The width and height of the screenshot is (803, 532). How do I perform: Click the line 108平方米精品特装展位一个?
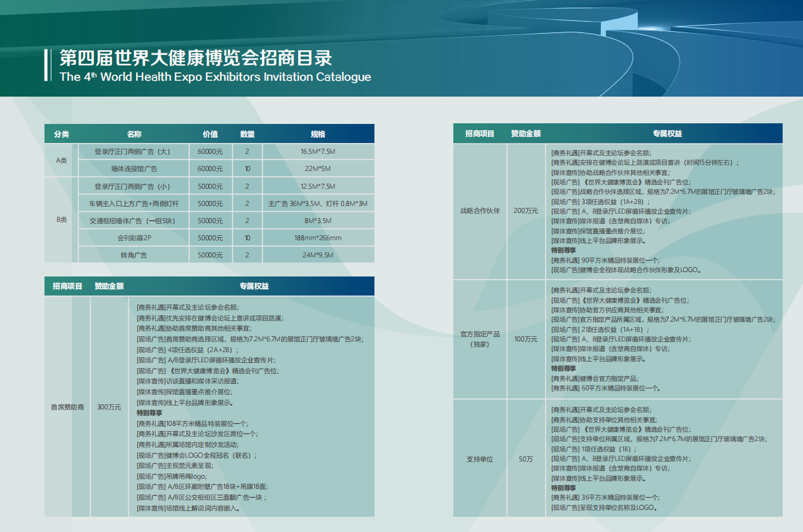[x=193, y=423]
